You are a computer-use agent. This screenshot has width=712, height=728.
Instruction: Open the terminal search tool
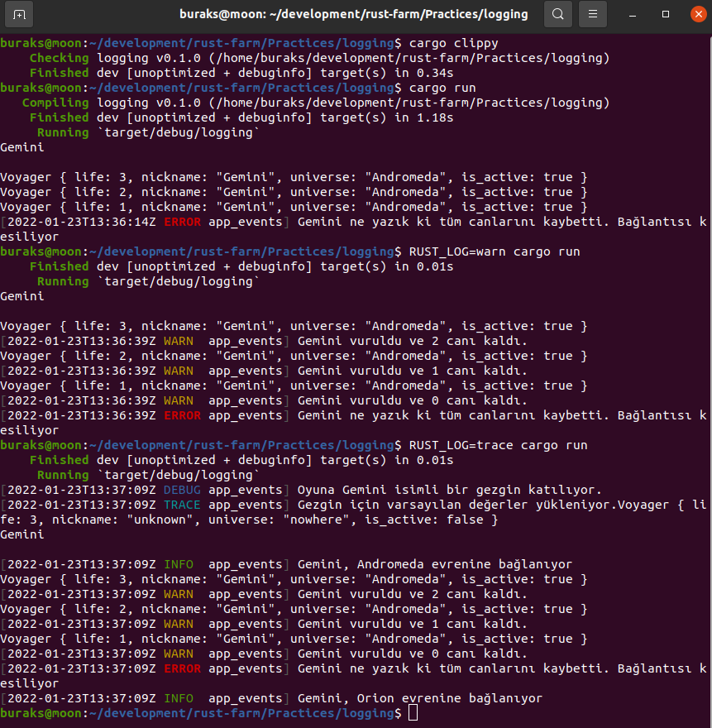(x=558, y=14)
